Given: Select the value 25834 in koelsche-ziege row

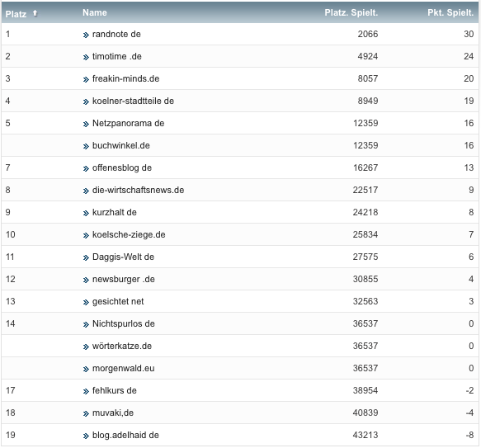Looking at the screenshot, I should tap(365, 235).
